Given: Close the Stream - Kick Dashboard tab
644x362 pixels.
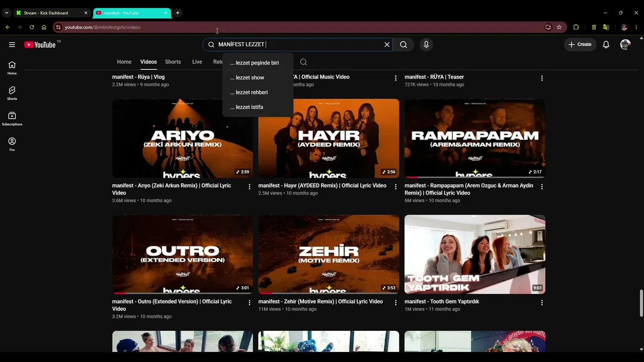Looking at the screenshot, I should 86,13.
